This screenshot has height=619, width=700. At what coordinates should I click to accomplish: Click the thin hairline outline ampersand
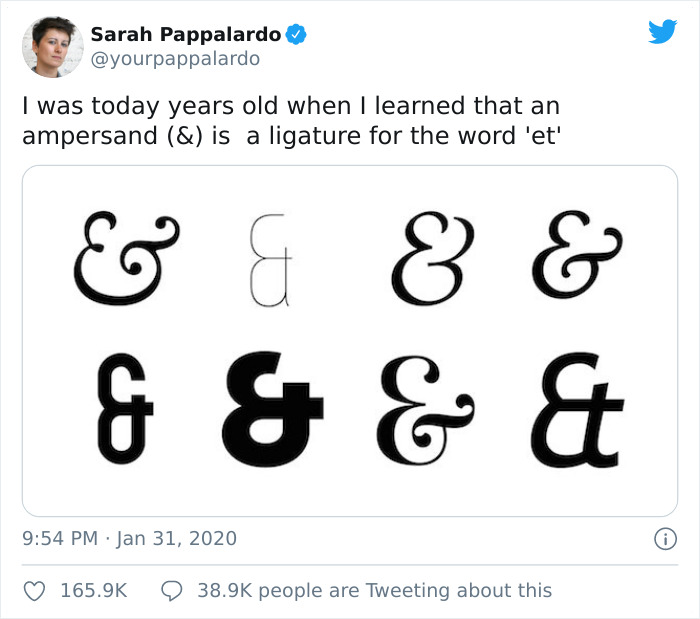click(270, 259)
